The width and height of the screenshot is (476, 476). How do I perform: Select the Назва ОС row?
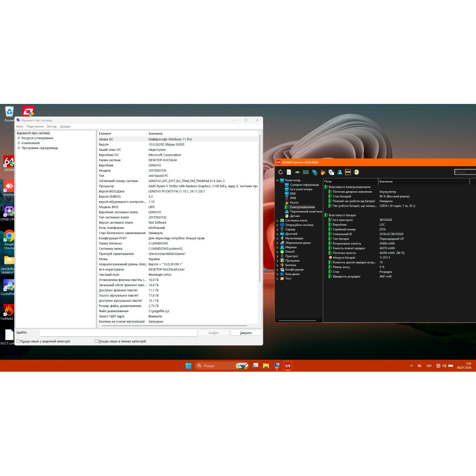click(178, 139)
